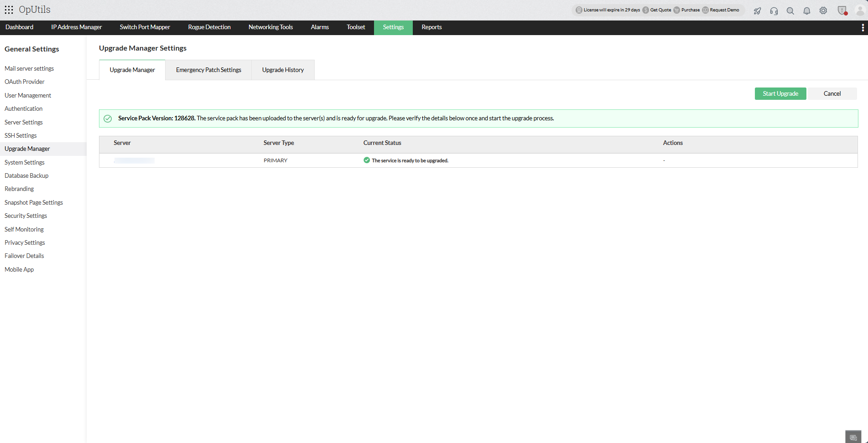868x443 pixels.
Task: Switch to the Emergency Patch Settings tab
Action: pos(208,70)
